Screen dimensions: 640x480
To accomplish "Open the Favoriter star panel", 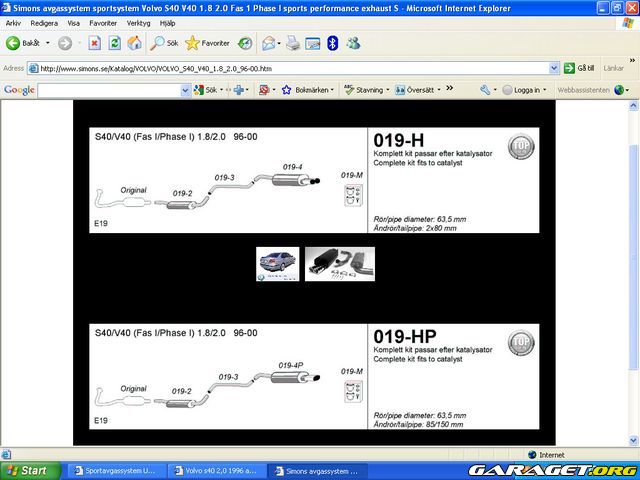I will pyautogui.click(x=207, y=43).
